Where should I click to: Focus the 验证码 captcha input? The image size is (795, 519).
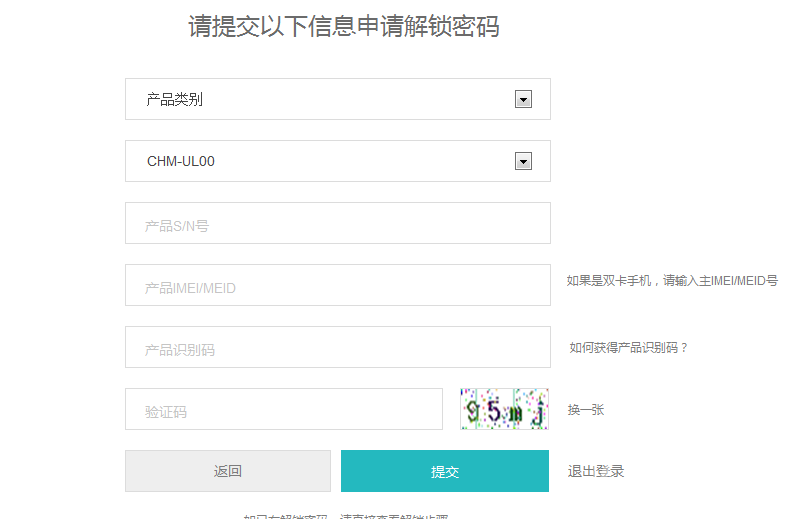[283, 409]
